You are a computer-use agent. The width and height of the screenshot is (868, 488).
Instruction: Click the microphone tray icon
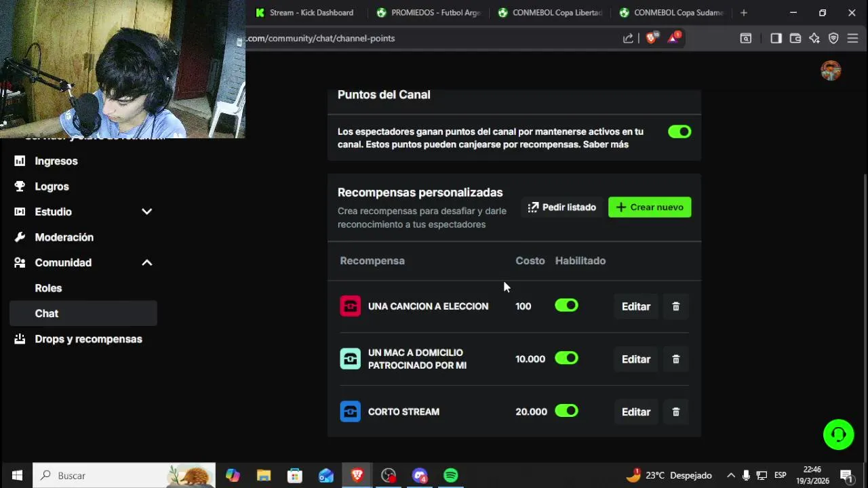(746, 476)
